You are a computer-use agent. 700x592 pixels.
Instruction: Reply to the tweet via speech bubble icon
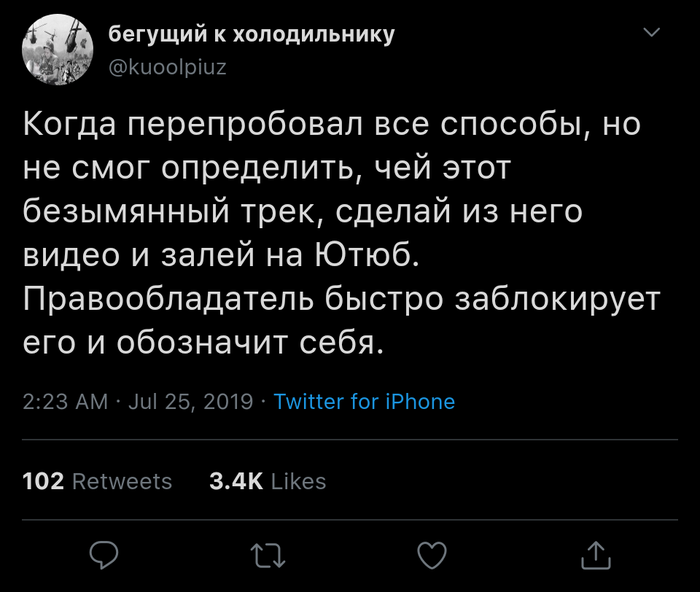point(104,553)
